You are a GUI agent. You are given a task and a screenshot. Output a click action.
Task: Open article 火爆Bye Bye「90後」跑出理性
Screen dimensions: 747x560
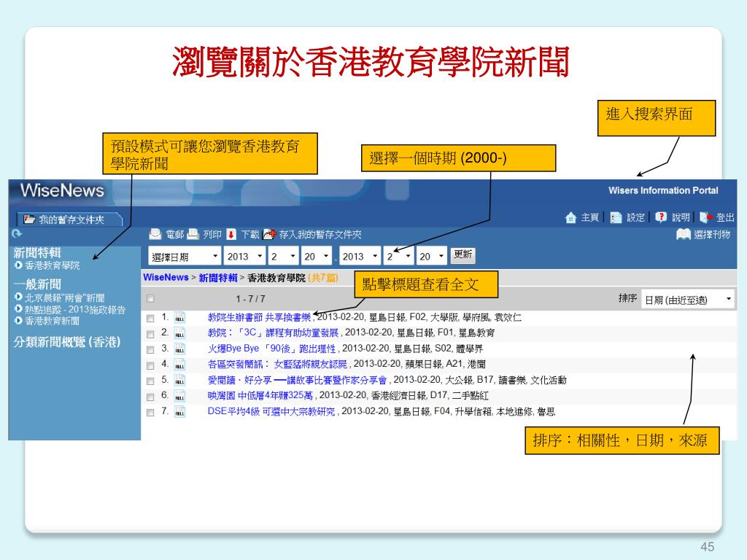tap(271, 349)
